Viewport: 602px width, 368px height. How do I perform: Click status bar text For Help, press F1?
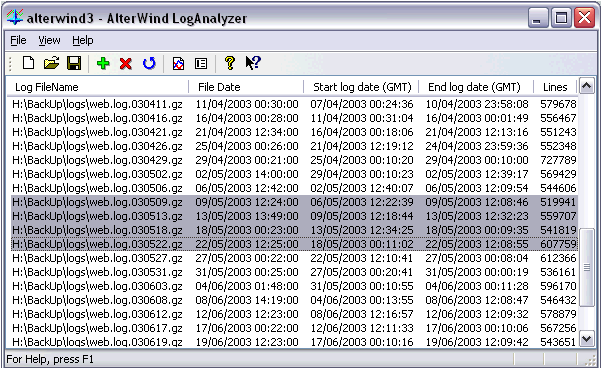[50, 359]
